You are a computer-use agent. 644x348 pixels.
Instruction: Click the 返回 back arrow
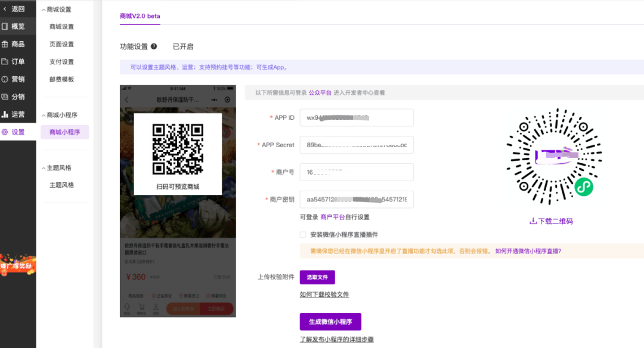pos(5,9)
